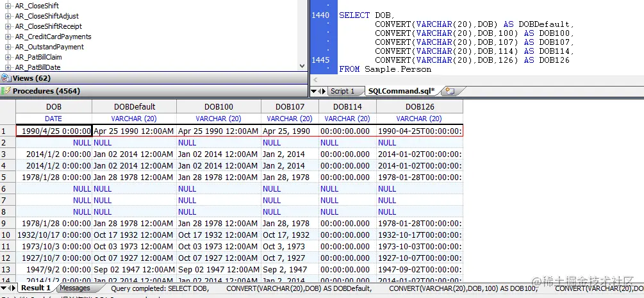Click the DOB100 cell 'Sep 02 1947 12:00AM'

pyautogui.click(x=219, y=269)
